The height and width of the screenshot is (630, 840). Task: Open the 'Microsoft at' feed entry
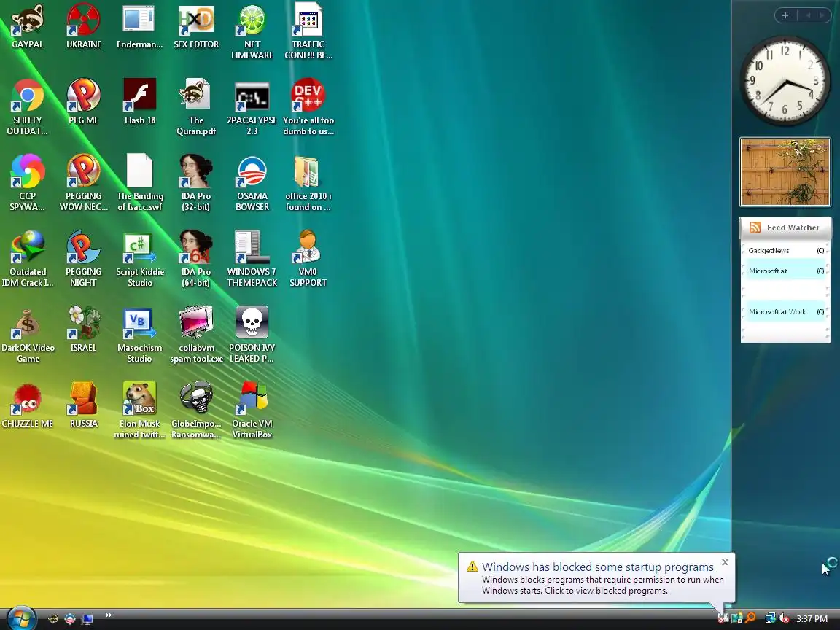click(785, 271)
